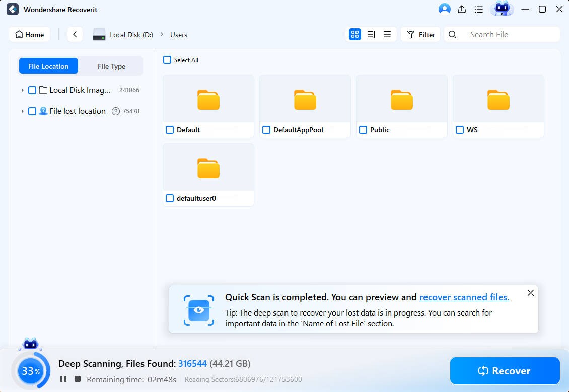The width and height of the screenshot is (569, 392).
Task: Switch file display to grid view
Action: [x=355, y=34]
